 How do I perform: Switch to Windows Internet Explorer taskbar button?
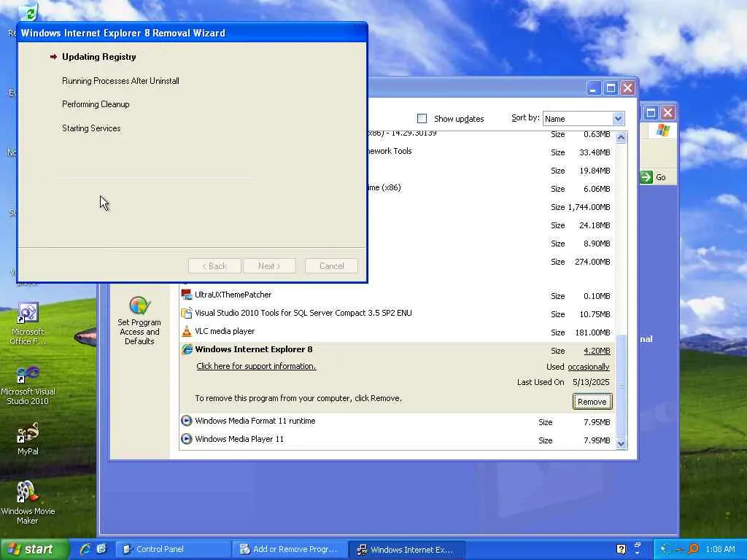[406, 550]
